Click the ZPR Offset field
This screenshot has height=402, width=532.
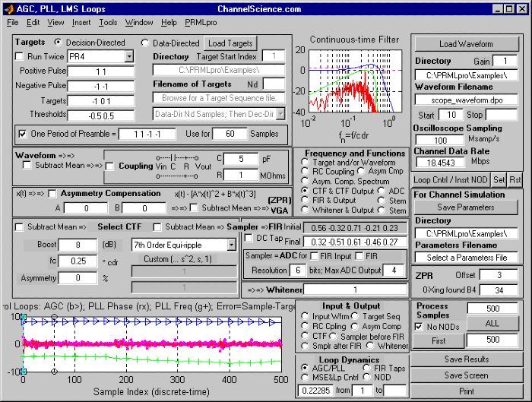coord(499,275)
